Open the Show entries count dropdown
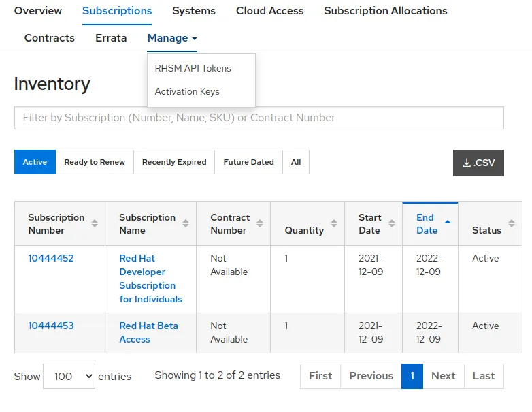The width and height of the screenshot is (532, 412). tap(69, 377)
